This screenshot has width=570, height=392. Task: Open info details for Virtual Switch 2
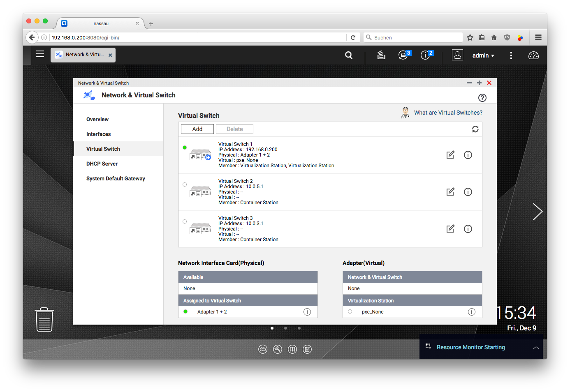[468, 192]
